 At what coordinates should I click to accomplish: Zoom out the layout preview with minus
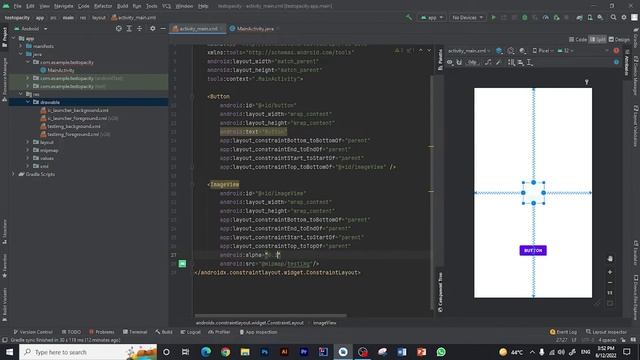(610, 282)
